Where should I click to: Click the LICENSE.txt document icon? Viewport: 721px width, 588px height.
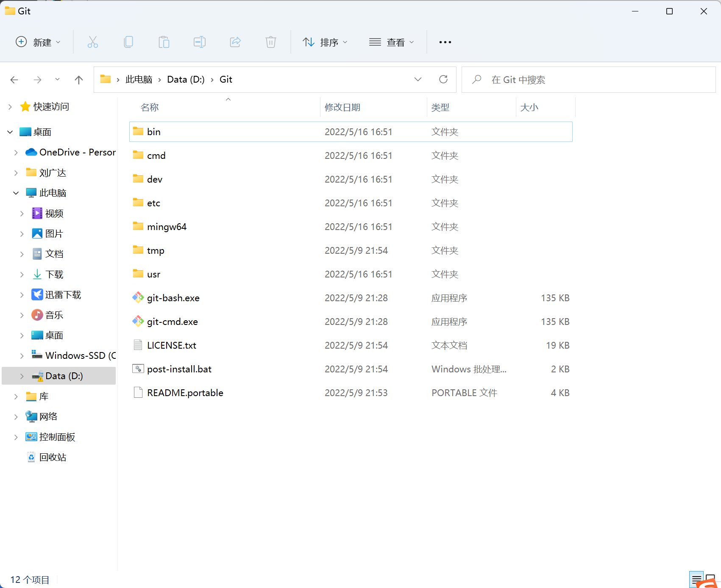coord(138,345)
